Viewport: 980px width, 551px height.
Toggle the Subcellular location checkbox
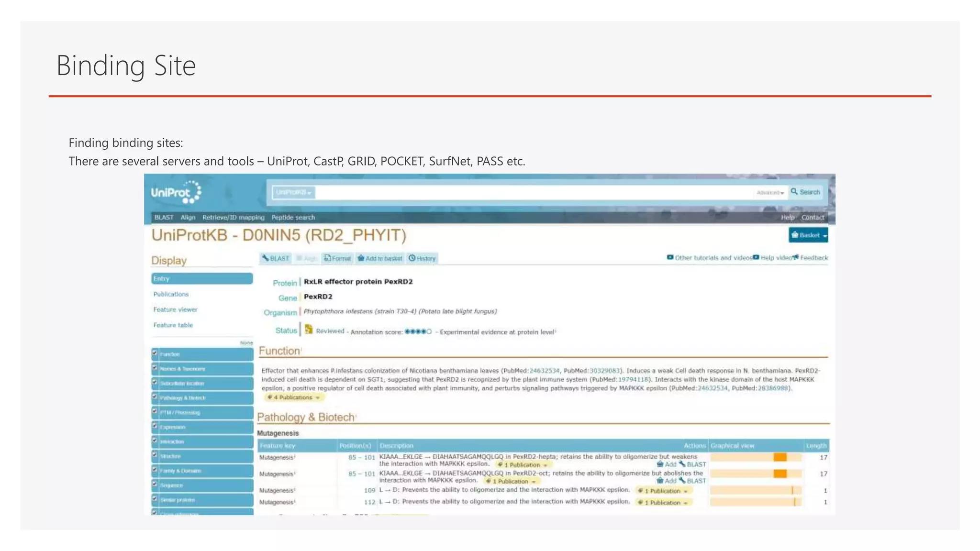point(155,382)
